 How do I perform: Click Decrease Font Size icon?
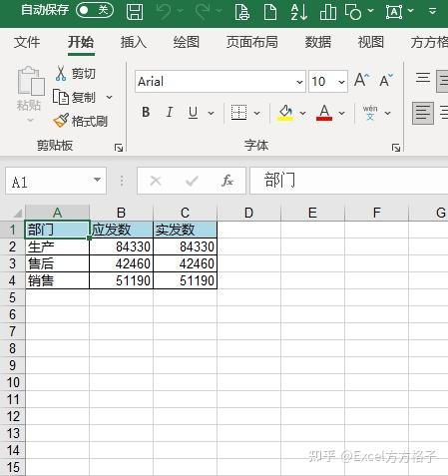click(386, 80)
